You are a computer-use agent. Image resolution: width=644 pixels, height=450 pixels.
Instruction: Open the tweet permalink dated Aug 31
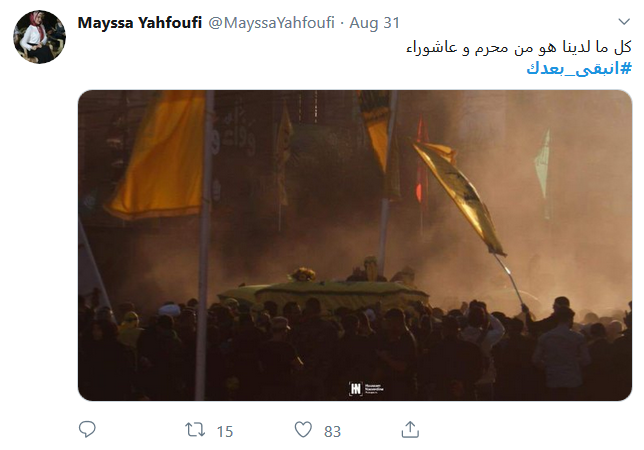click(375, 23)
